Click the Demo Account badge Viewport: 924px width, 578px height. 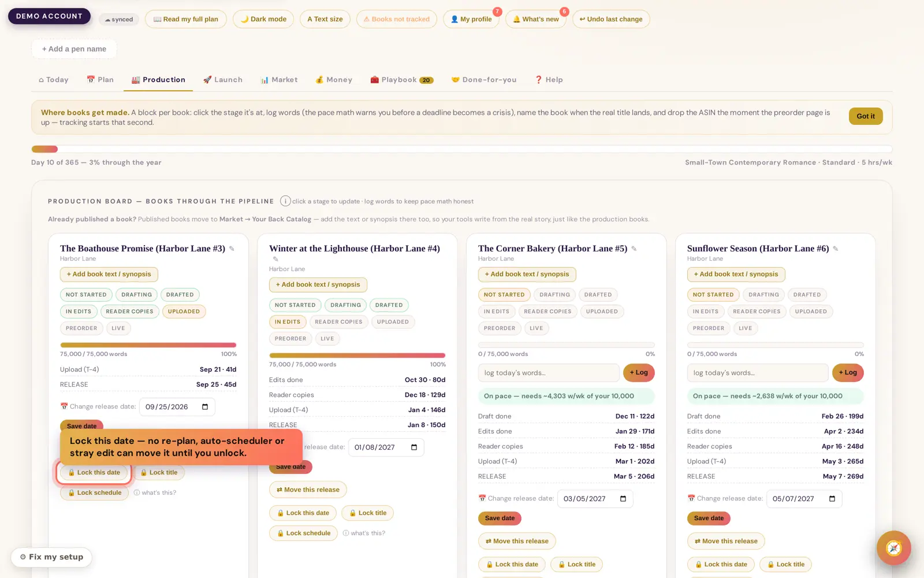49,16
